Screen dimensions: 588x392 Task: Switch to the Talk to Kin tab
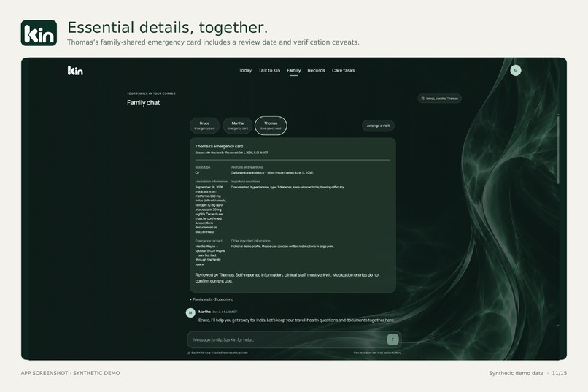269,70
